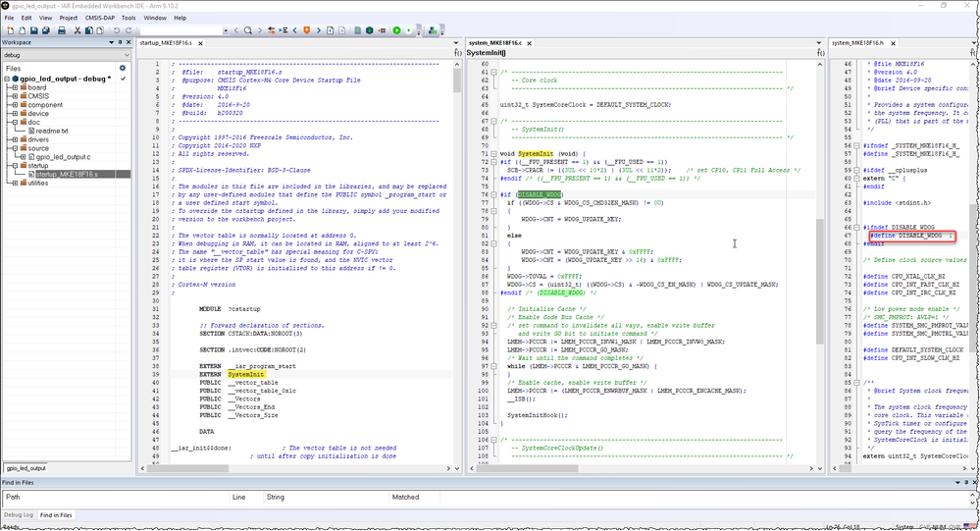The image size is (980, 531).
Task: Select the system_MKE18F16.c editor tab
Action: pos(496,43)
